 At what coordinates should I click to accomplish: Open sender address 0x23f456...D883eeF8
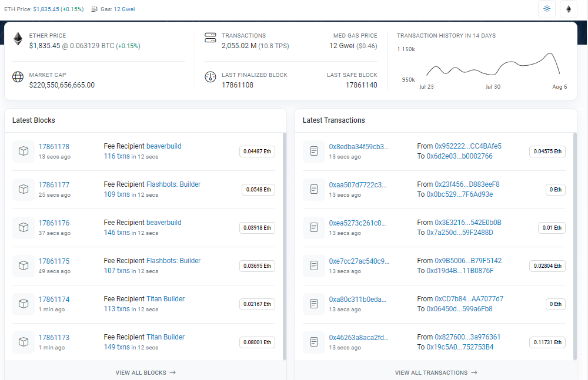[x=467, y=184]
